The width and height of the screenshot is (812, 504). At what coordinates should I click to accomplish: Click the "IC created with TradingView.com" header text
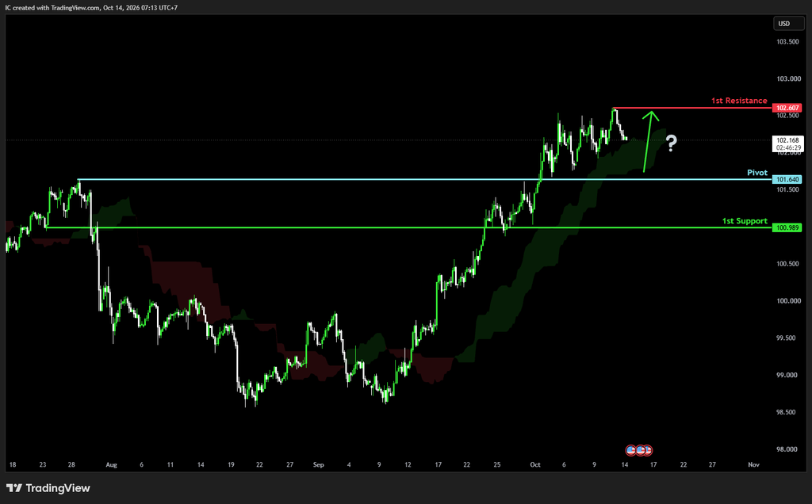pos(52,8)
